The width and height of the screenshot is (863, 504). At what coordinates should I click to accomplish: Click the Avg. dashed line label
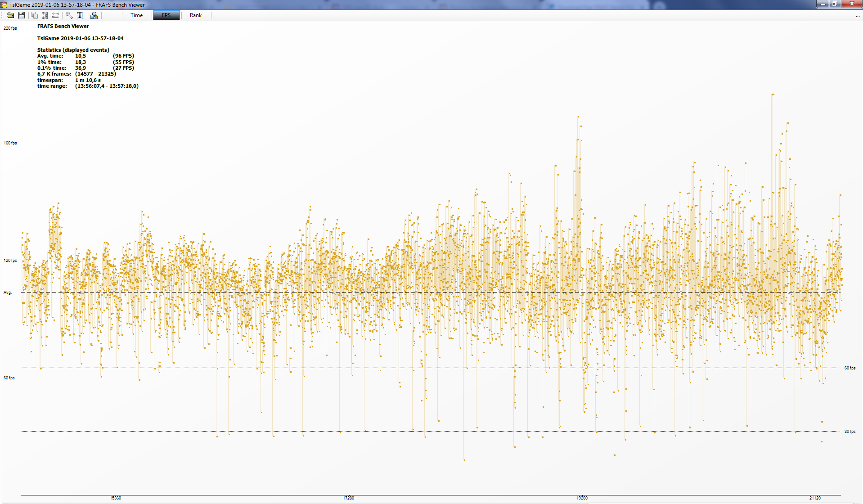[8, 292]
